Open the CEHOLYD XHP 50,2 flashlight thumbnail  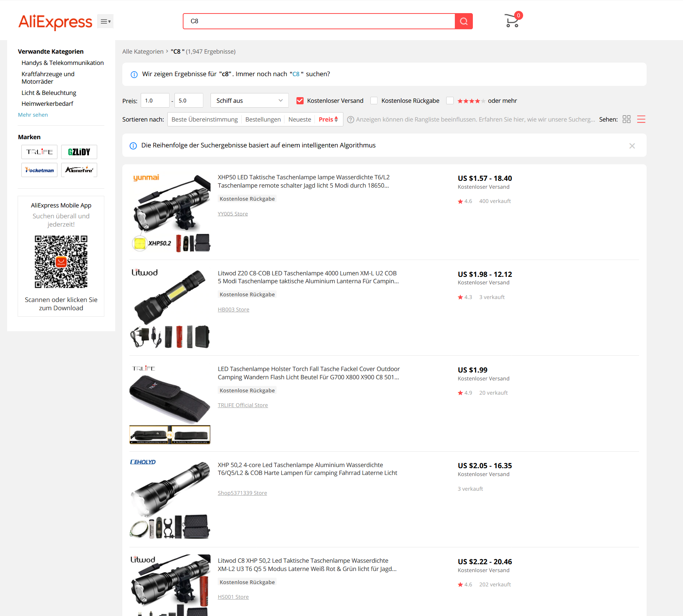point(170,499)
